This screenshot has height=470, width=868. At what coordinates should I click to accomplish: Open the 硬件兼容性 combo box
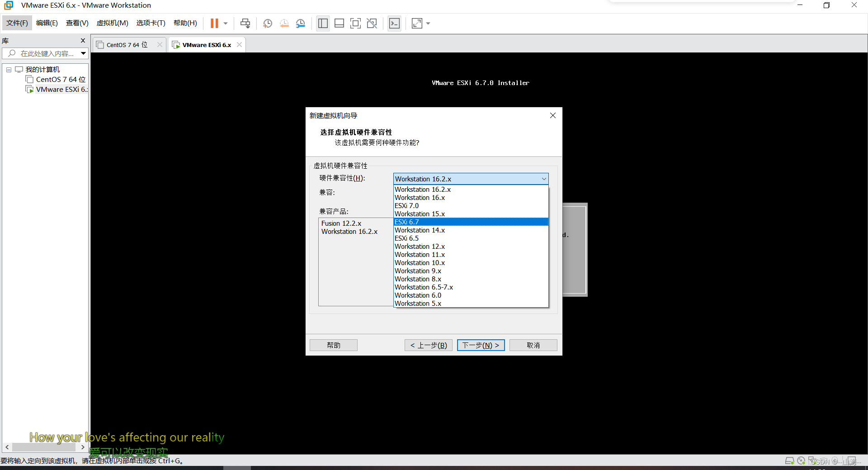471,179
